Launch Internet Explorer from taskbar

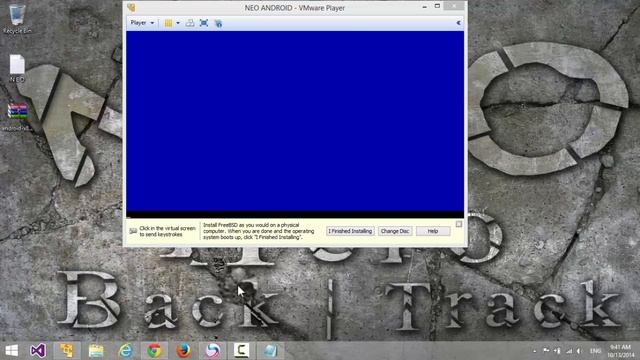[125, 351]
